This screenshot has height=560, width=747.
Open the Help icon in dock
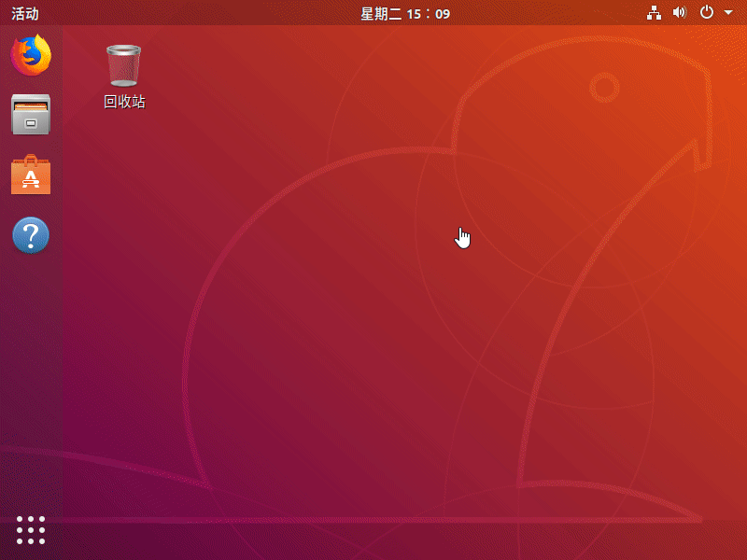pyautogui.click(x=31, y=235)
